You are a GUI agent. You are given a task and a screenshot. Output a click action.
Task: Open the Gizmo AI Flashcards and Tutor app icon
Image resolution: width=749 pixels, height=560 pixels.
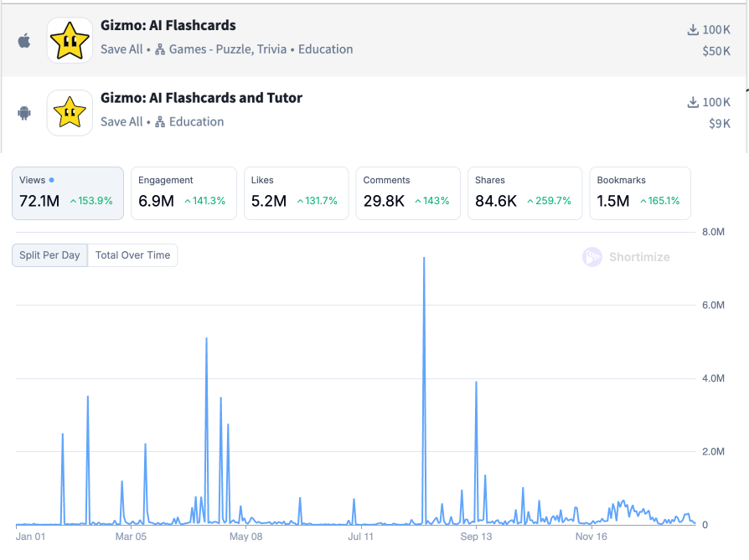pos(70,113)
